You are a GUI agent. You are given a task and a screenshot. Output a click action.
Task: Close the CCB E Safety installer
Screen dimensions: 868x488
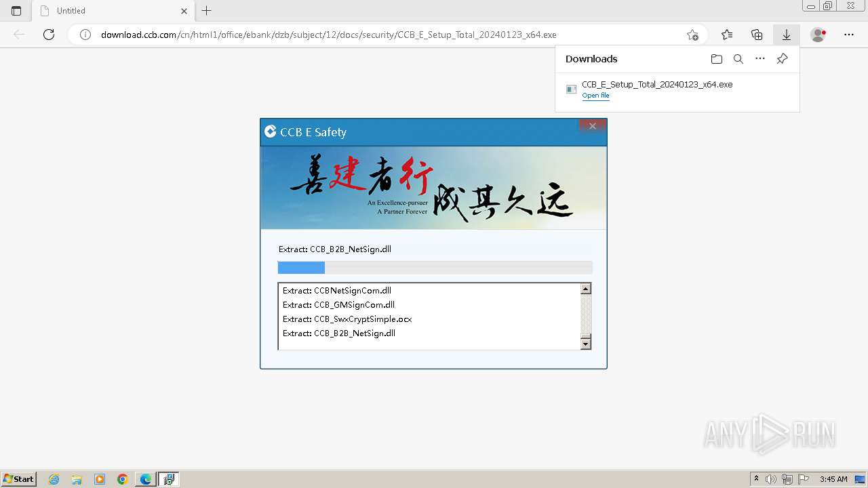pos(592,125)
